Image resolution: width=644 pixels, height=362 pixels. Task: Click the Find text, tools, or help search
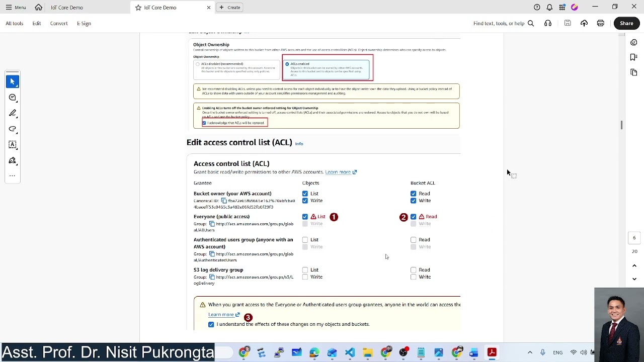pyautogui.click(x=504, y=24)
